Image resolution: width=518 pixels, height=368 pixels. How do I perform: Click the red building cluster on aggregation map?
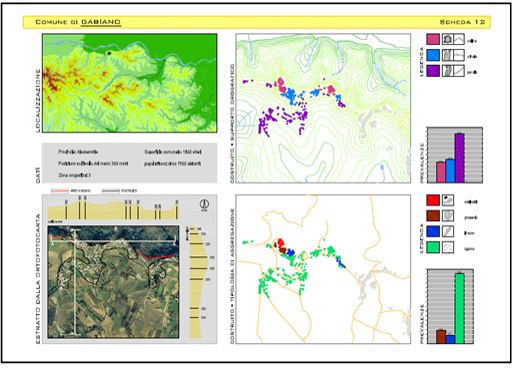(x=281, y=242)
